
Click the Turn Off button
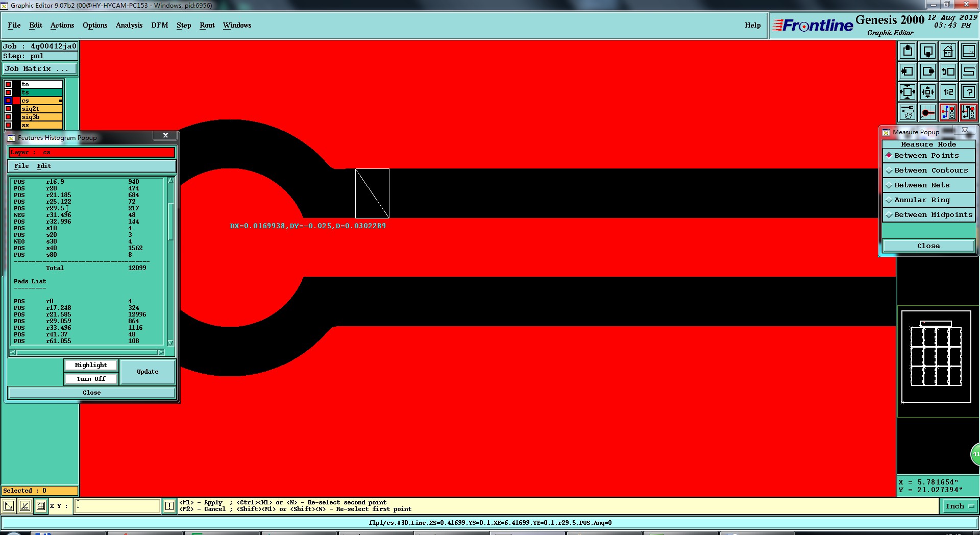(x=91, y=379)
